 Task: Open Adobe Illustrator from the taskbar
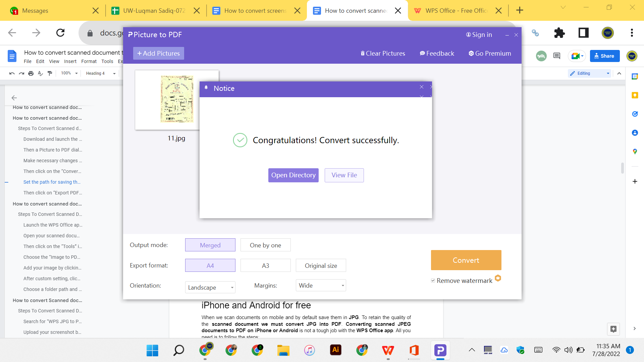(336, 350)
